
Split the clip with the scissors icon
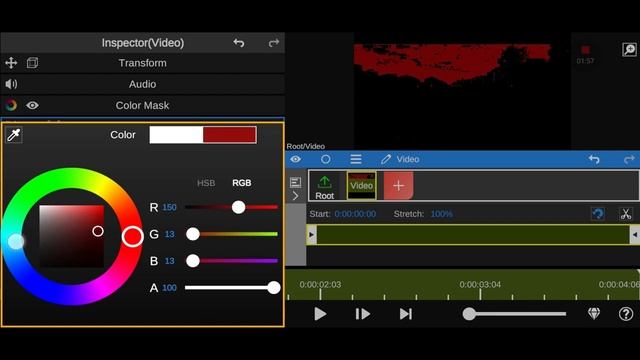626,214
